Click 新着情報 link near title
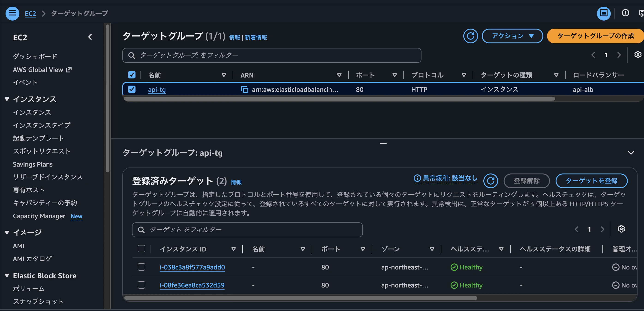 click(x=256, y=37)
